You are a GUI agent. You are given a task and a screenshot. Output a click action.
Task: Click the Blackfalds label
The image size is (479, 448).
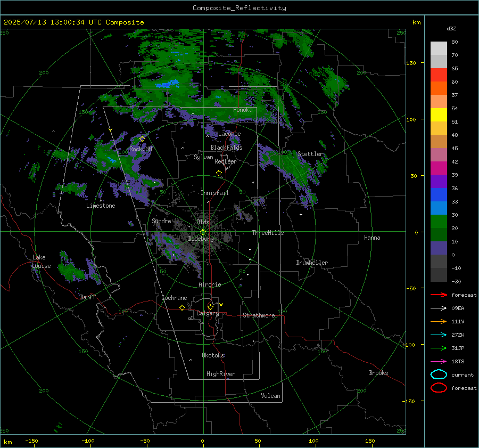point(226,148)
